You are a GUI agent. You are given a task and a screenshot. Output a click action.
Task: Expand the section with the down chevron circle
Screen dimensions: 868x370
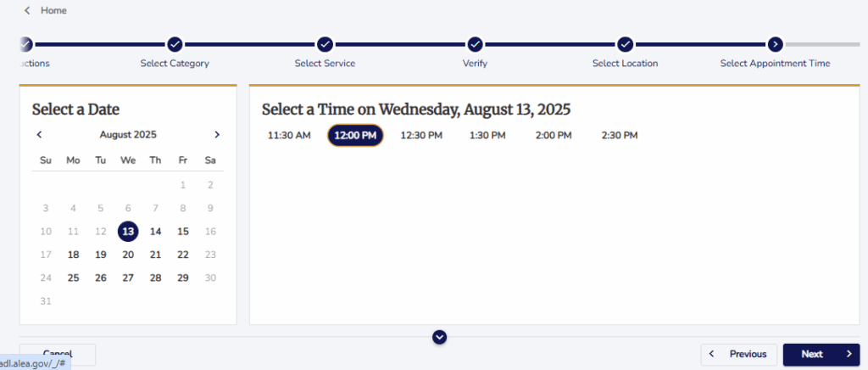[440, 337]
